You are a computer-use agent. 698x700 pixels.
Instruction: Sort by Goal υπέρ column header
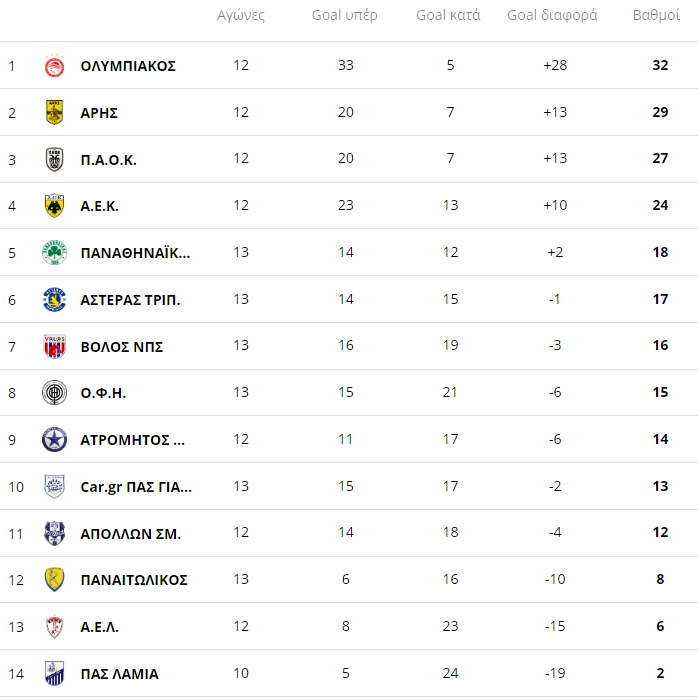(345, 15)
